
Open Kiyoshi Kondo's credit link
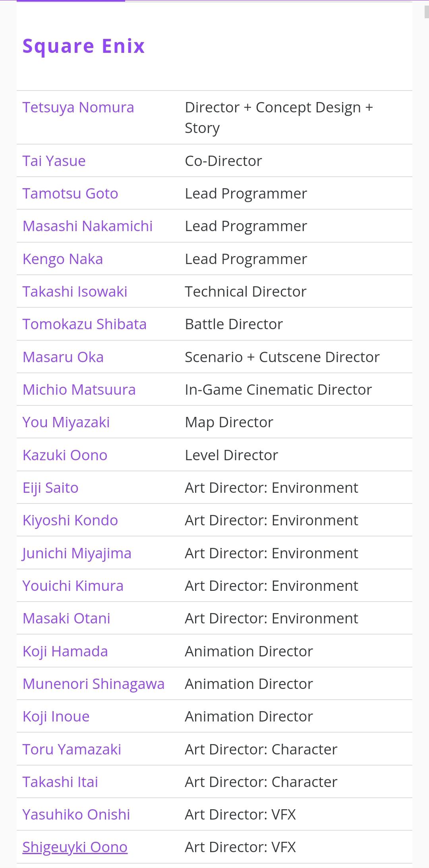pyautogui.click(x=70, y=520)
